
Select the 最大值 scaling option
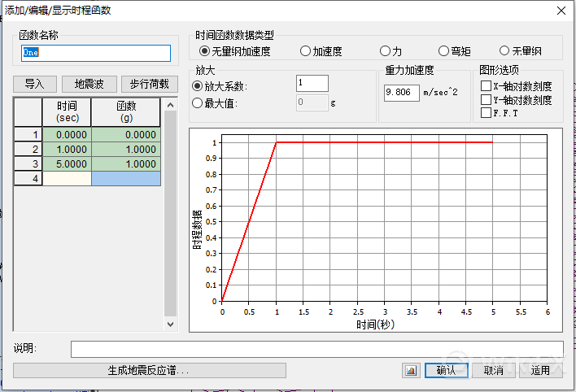pyautogui.click(x=198, y=103)
